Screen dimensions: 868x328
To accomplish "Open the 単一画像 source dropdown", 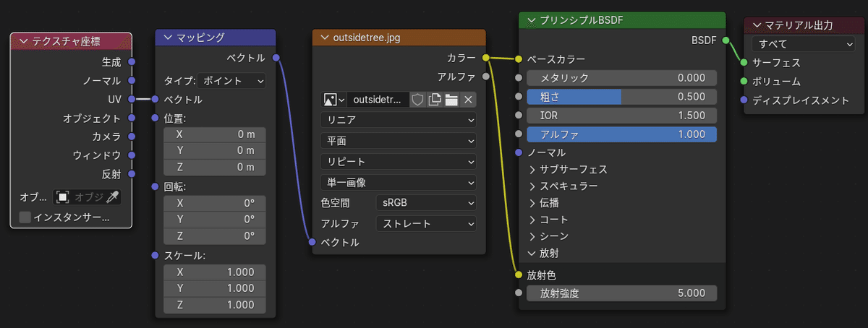I will point(399,183).
